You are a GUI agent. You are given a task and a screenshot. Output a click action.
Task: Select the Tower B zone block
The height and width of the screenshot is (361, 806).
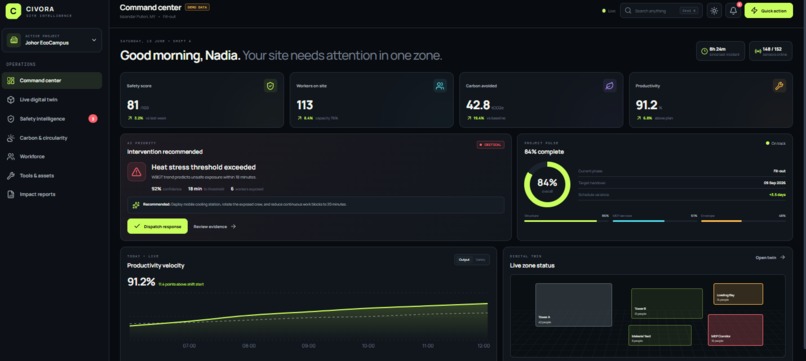pyautogui.click(x=667, y=303)
